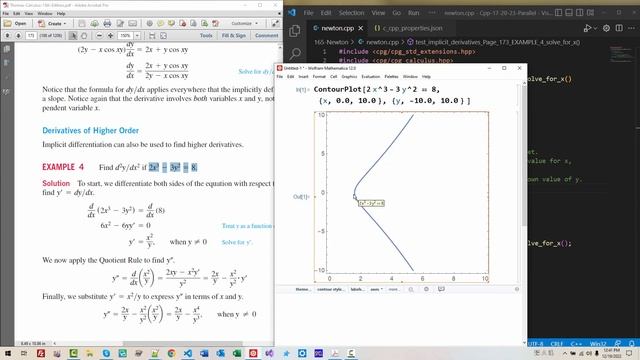Open the zoom percentage dropdown in Acrobat
This screenshot has width=640, height=360.
coord(137,36)
